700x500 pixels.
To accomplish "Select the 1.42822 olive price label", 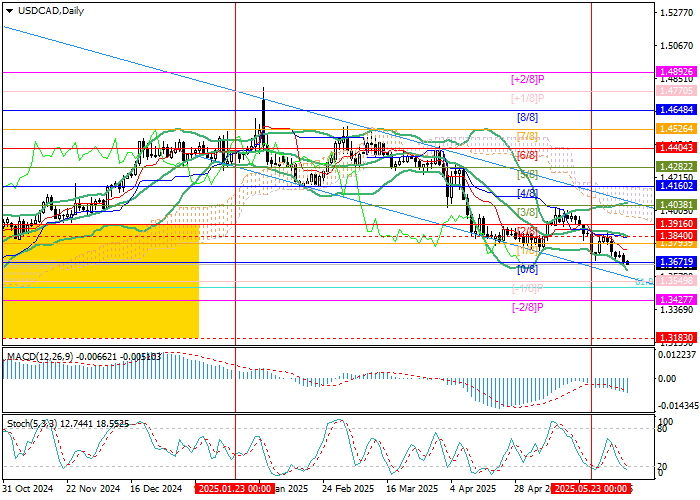I will 677,167.
